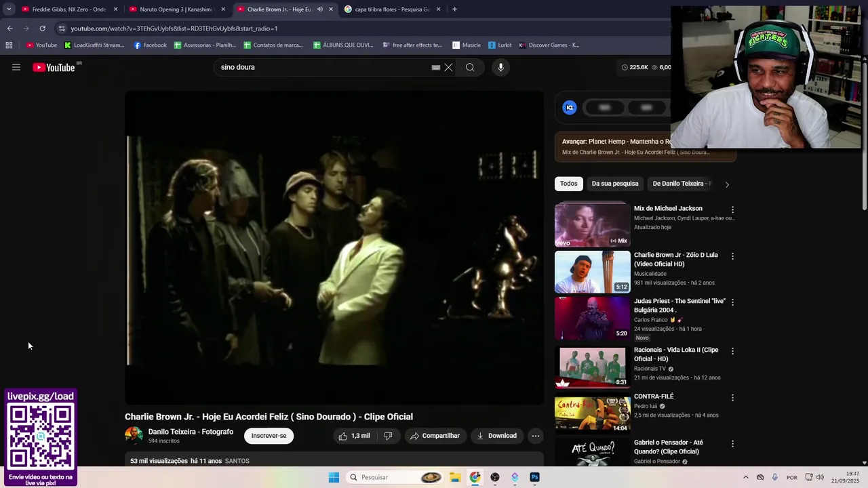Open Photoshop from the taskbar
This screenshot has height=488, width=868.
[x=534, y=477]
